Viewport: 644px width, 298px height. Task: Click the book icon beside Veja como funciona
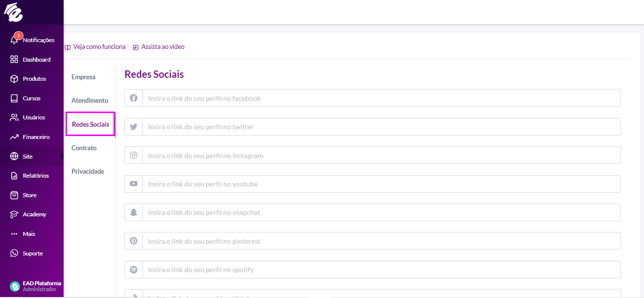click(68, 47)
